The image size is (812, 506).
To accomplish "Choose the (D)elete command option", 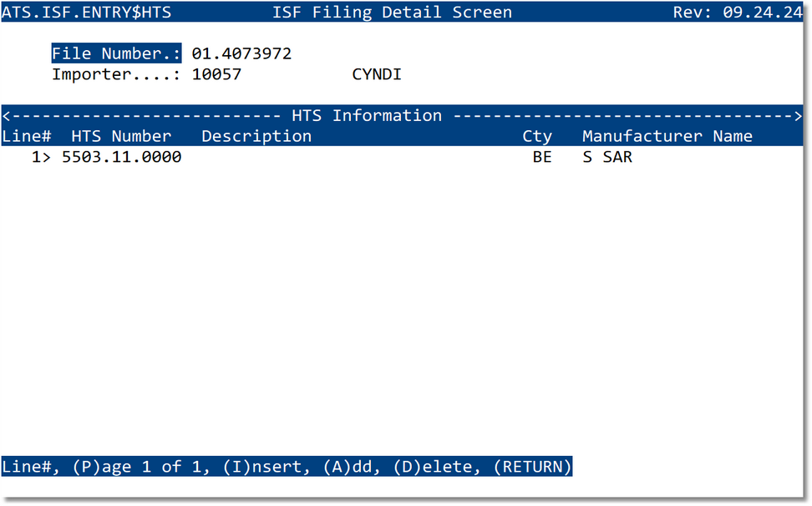I will (435, 467).
